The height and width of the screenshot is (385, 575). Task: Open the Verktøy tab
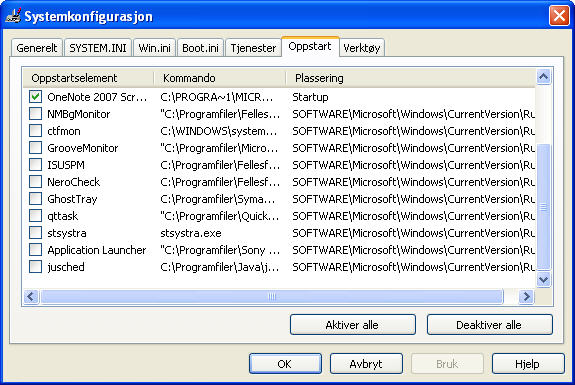tap(362, 48)
